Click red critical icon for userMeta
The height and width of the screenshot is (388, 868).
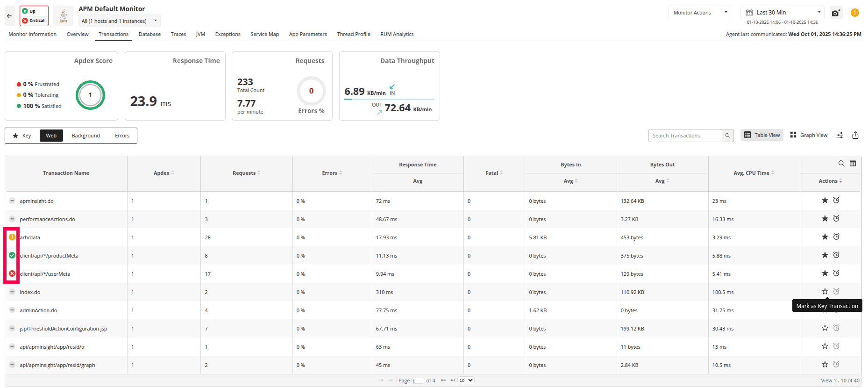[x=12, y=273]
